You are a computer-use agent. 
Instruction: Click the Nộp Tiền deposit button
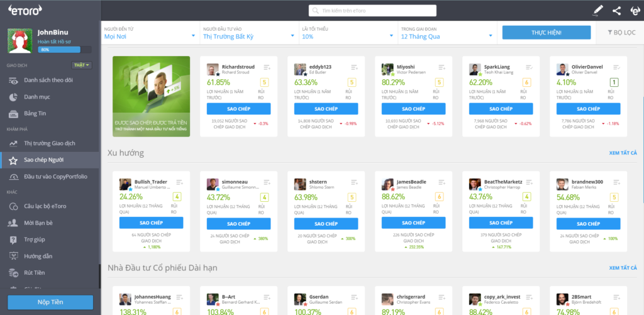[50, 302]
